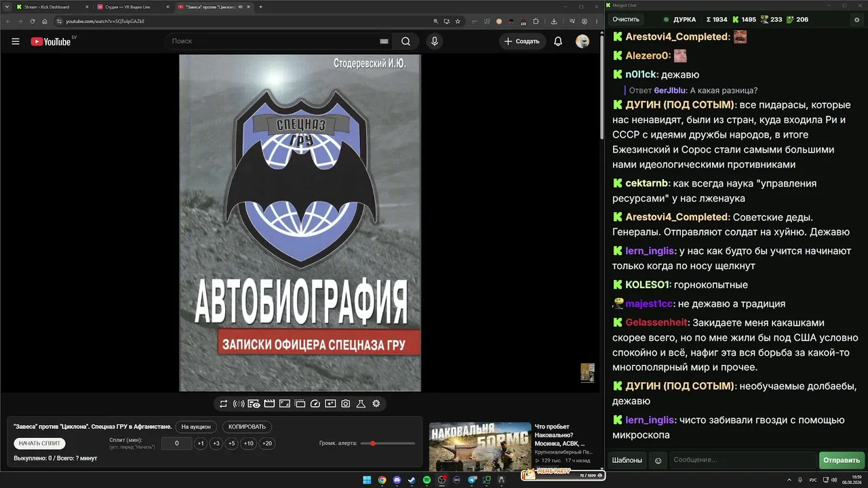Open the gear settings in player toolbar
The height and width of the screenshot is (488, 868).
coord(376,404)
